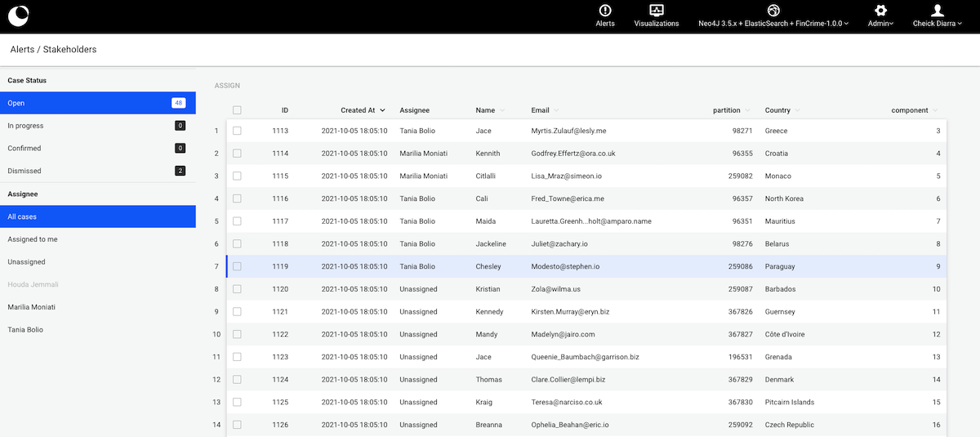Viewport: 980px width, 437px height.
Task: Select the Assigned to me filter
Action: pyautogui.click(x=33, y=239)
